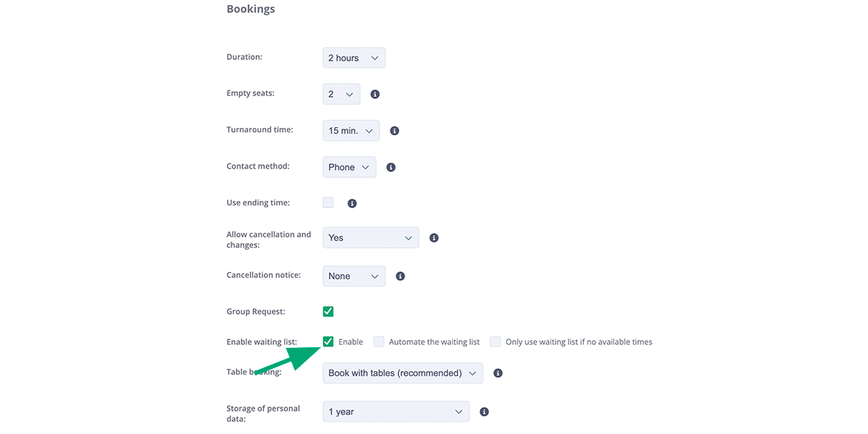The image size is (868, 434).
Task: Enable 'Only use waiting list if no available times'
Action: coord(495,341)
